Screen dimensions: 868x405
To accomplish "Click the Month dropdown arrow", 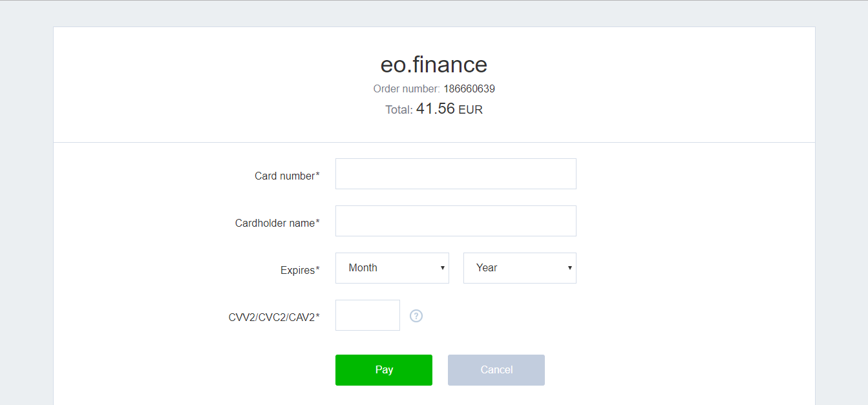I will pyautogui.click(x=443, y=268).
